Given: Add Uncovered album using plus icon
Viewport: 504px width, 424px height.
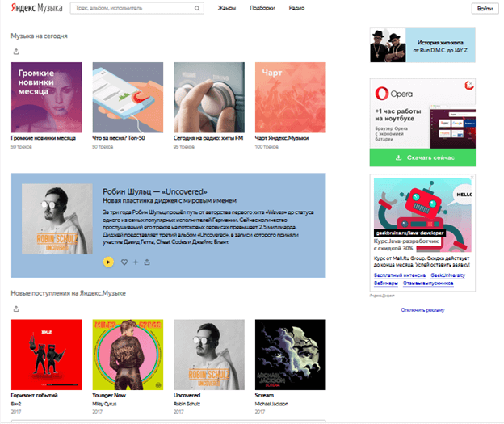Looking at the screenshot, I should [136, 262].
